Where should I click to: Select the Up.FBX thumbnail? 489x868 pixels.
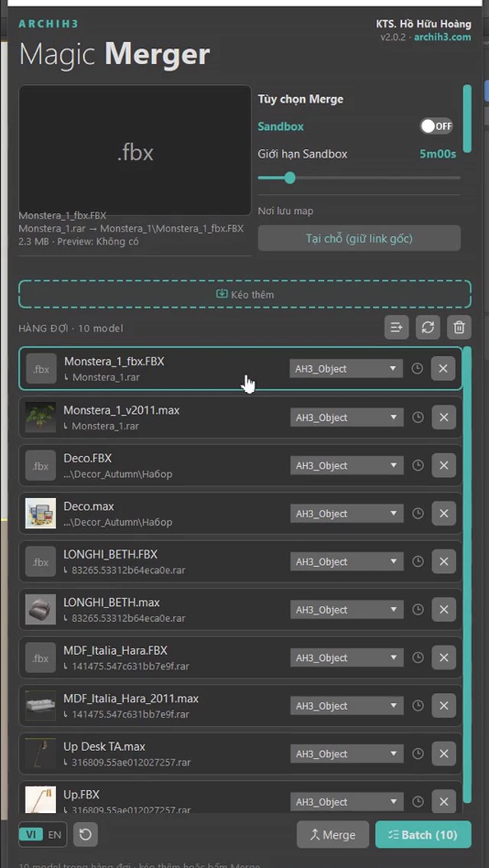pyautogui.click(x=40, y=800)
